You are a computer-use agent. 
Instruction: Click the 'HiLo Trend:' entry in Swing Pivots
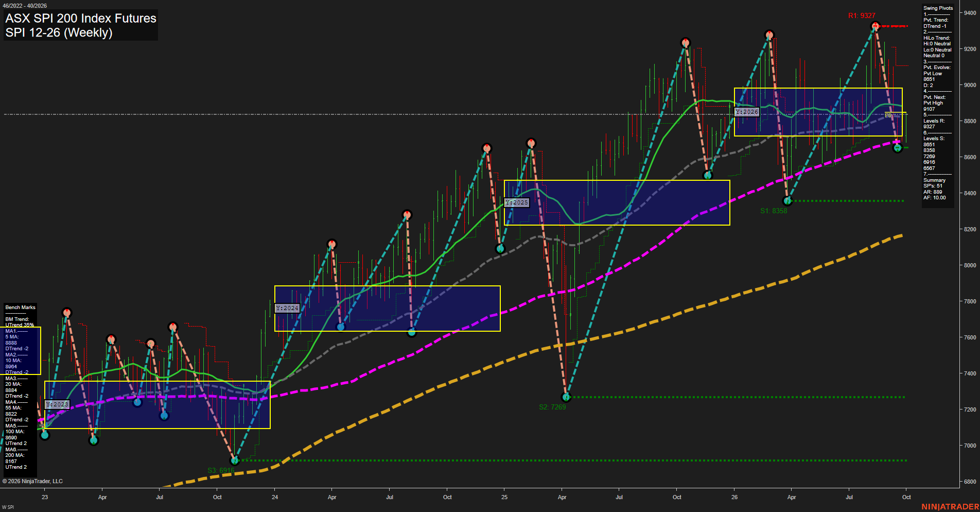tap(937, 38)
